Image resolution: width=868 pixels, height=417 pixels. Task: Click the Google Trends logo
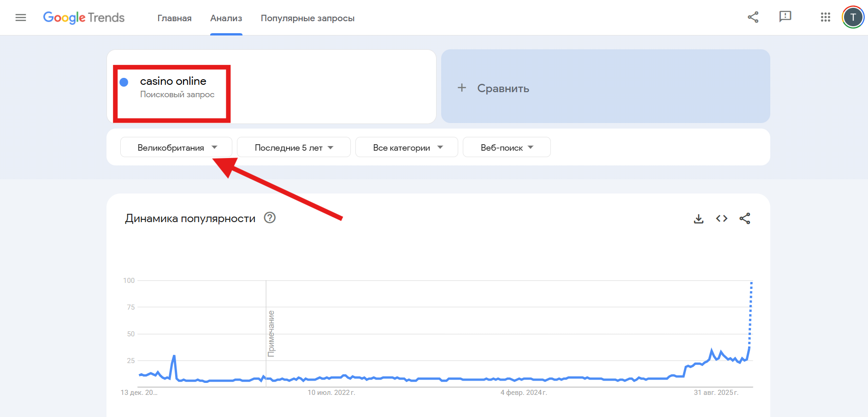[x=83, y=17]
